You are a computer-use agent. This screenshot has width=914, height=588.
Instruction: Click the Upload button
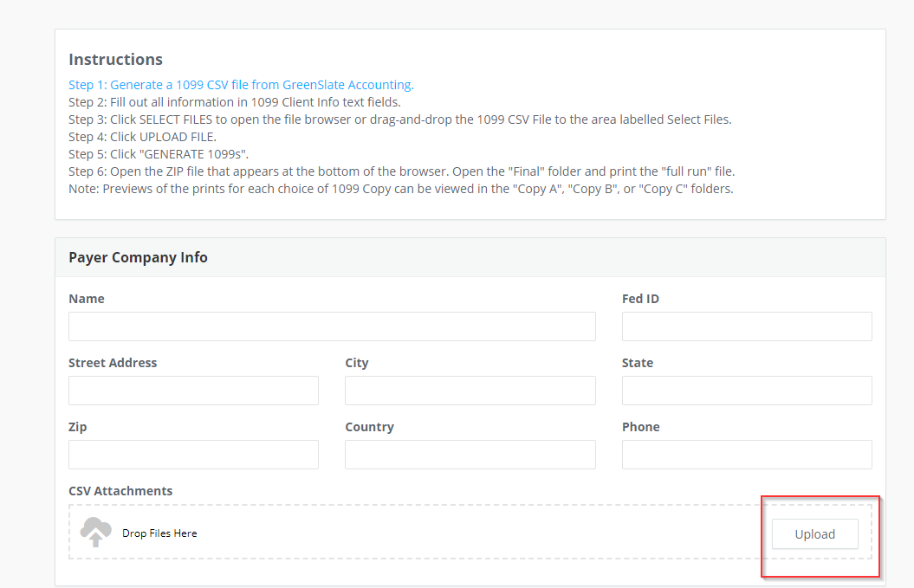(814, 533)
